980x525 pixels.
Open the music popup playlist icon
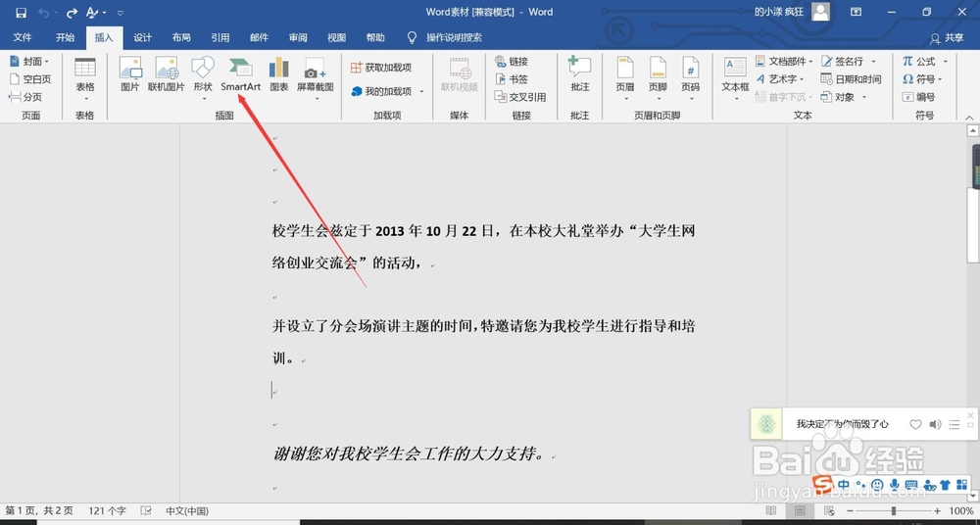pyautogui.click(x=955, y=424)
